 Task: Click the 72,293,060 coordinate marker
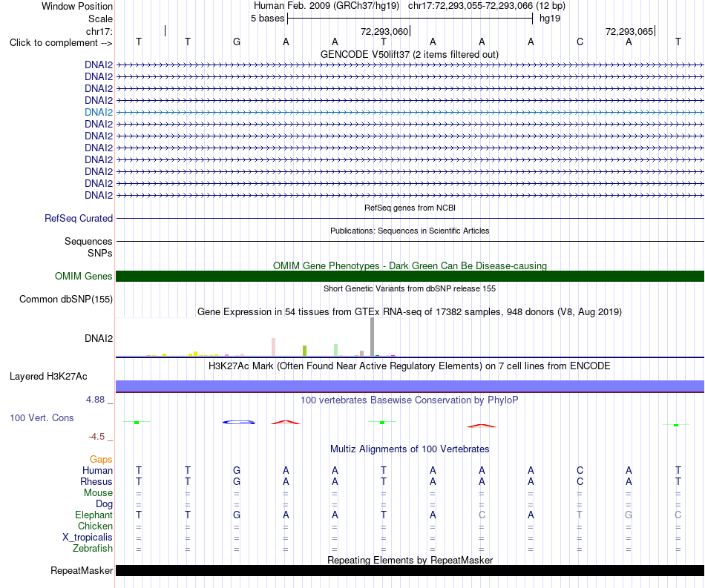(x=384, y=31)
